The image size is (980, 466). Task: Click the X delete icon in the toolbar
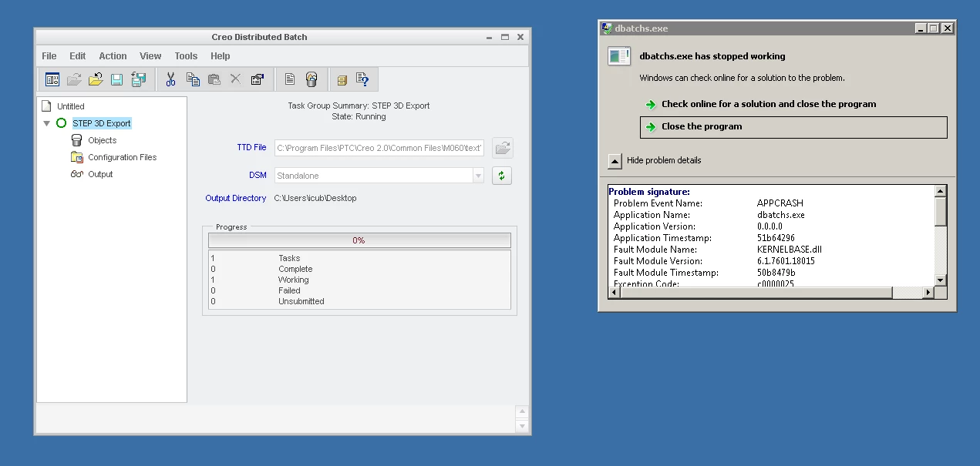pyautogui.click(x=236, y=79)
